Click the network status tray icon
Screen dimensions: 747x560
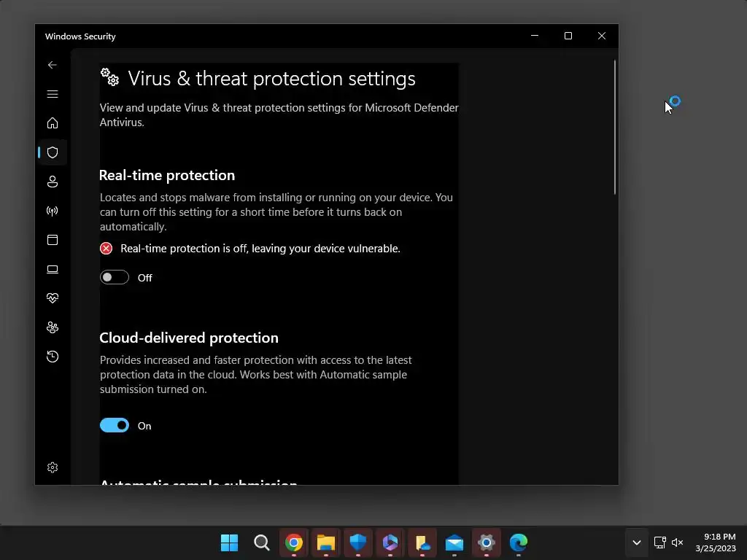pos(659,542)
